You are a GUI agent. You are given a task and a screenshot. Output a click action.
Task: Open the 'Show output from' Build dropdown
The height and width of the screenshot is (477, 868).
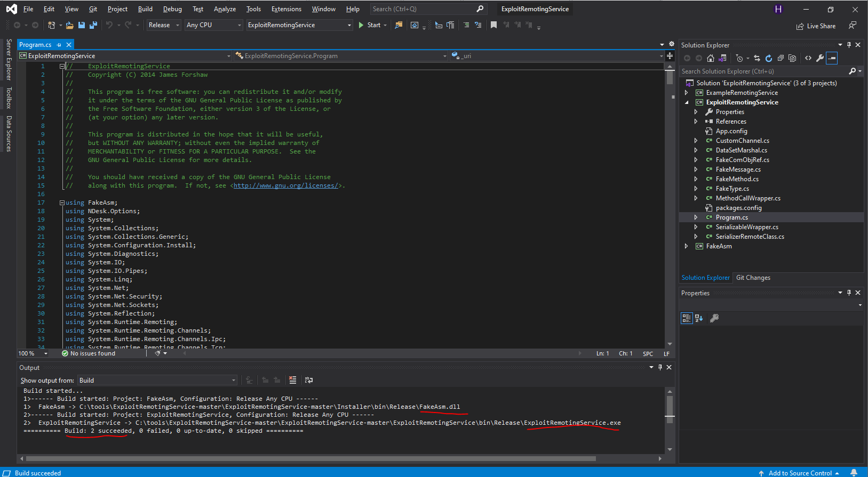click(x=157, y=381)
